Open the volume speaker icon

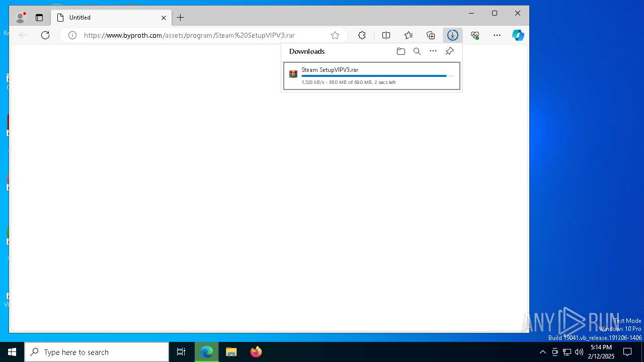tap(579, 352)
